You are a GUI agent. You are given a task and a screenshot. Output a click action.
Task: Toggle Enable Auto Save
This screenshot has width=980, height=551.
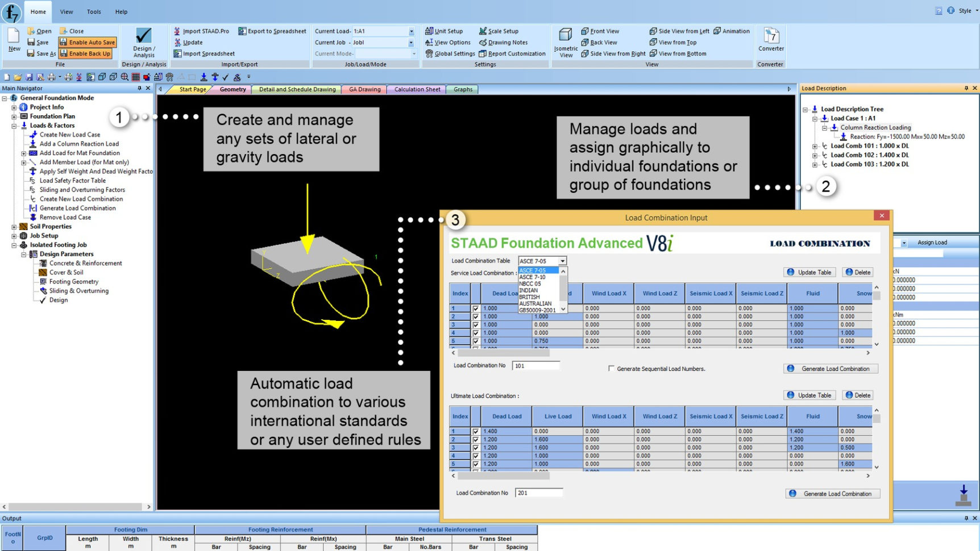[x=88, y=42]
